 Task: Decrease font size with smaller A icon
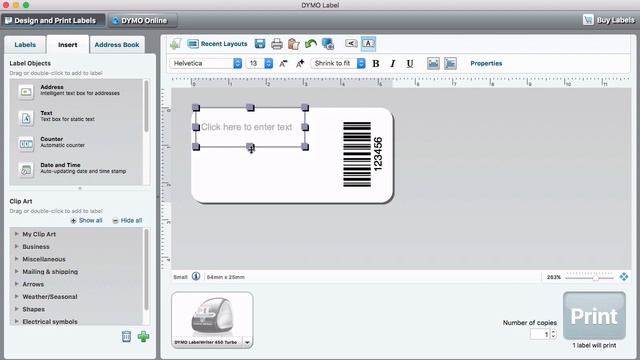[283, 63]
